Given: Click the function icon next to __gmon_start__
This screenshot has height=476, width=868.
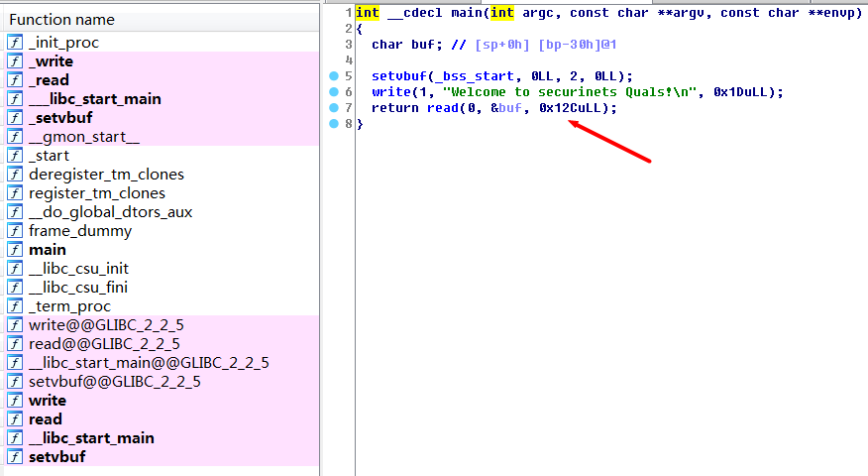Looking at the screenshot, I should coord(15,137).
